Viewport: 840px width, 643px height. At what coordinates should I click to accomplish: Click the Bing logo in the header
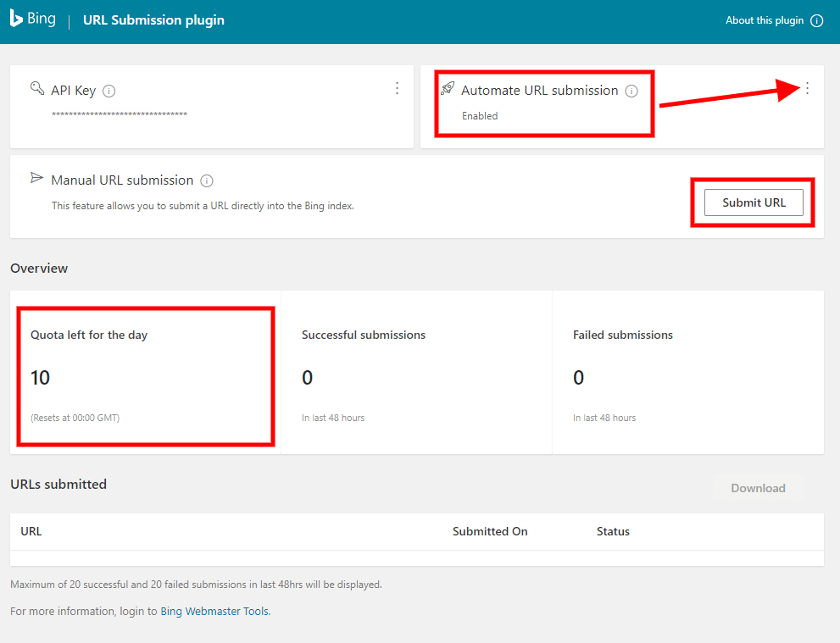[x=33, y=19]
